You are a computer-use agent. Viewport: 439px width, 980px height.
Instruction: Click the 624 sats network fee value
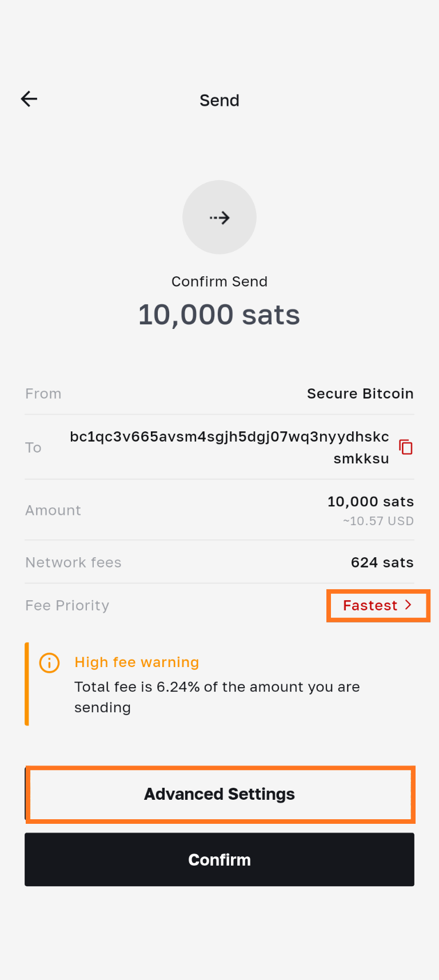(x=382, y=562)
